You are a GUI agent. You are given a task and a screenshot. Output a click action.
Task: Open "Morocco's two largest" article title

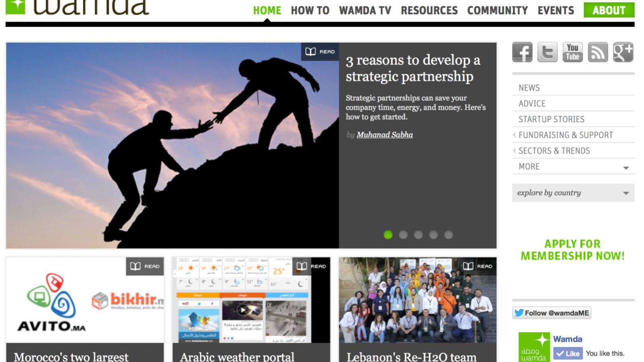[x=71, y=357]
